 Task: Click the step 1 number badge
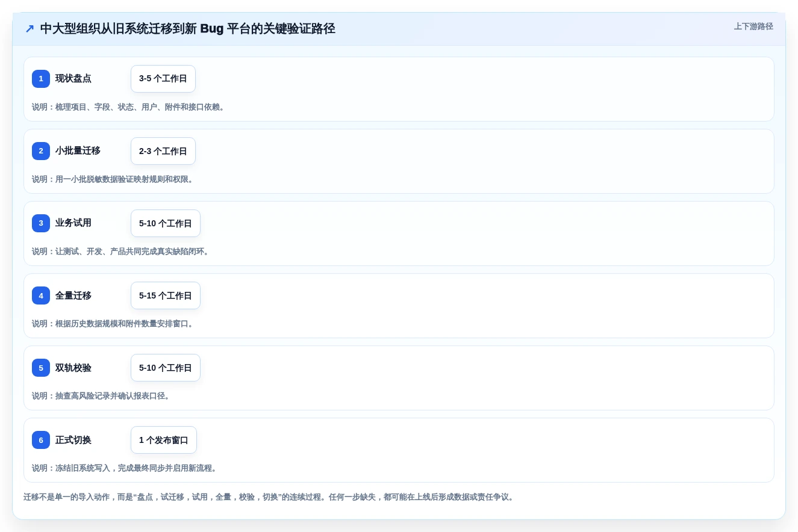41,79
